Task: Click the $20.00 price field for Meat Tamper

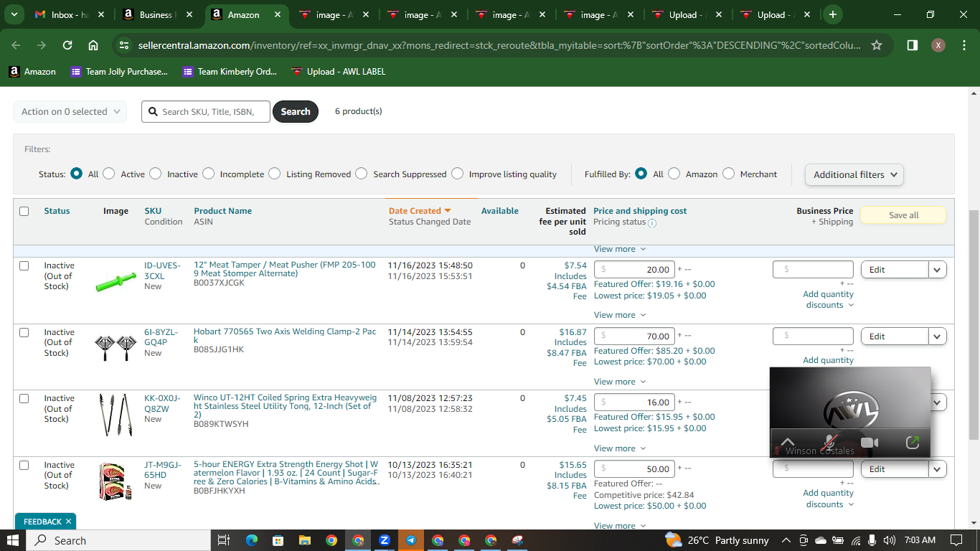Action: (635, 270)
